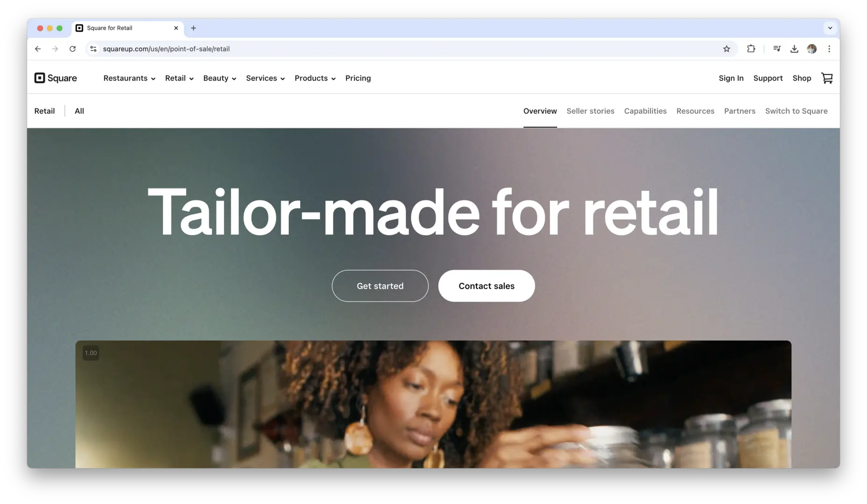Click the Contact sales button
Viewport: 867px width, 504px height.
tap(486, 286)
